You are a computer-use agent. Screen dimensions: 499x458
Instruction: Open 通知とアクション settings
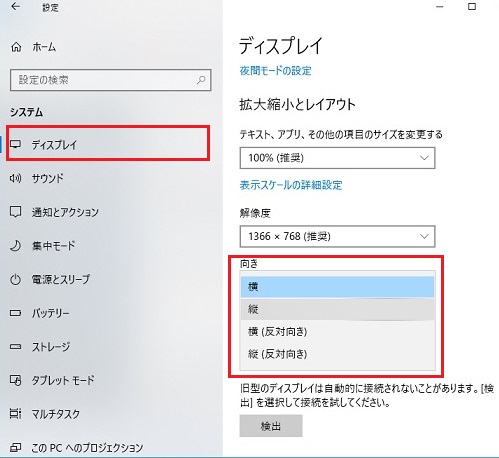(65, 212)
